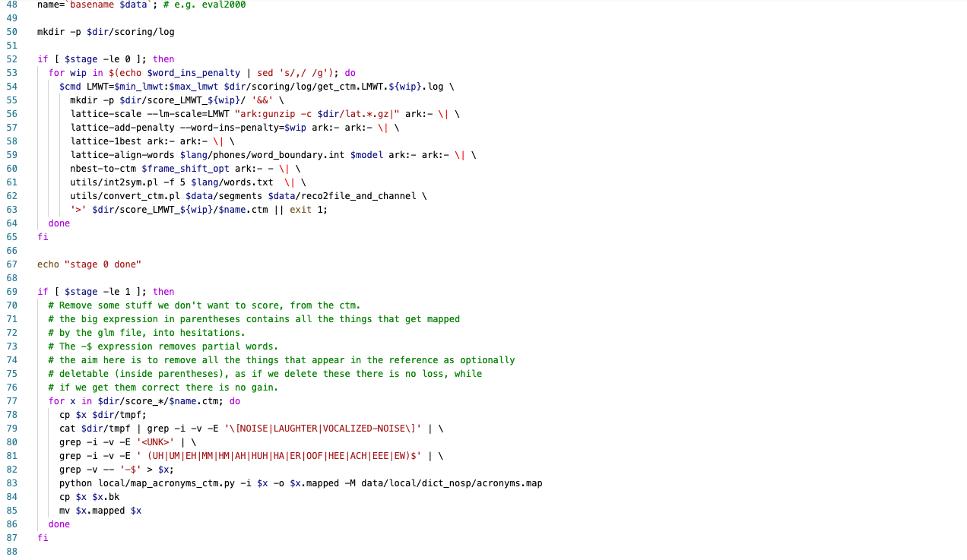The height and width of the screenshot is (560, 967).
Task: Select the string "stage 0 done"
Action: pyautogui.click(x=104, y=264)
